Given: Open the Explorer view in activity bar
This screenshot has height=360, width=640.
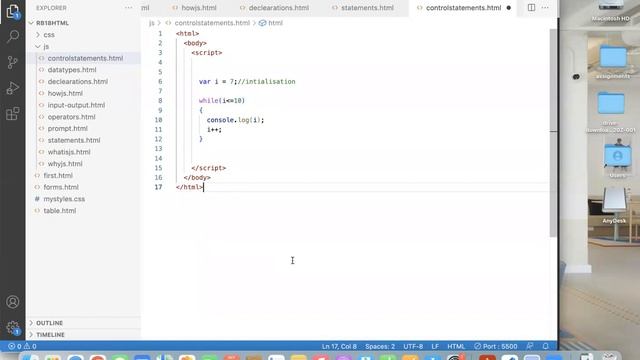Looking at the screenshot, I should pyautogui.click(x=13, y=11).
